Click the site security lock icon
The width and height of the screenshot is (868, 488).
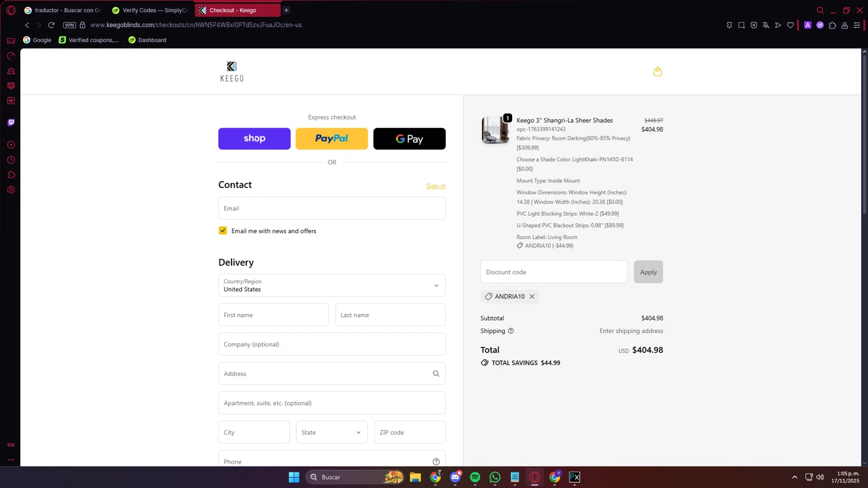pos(83,25)
